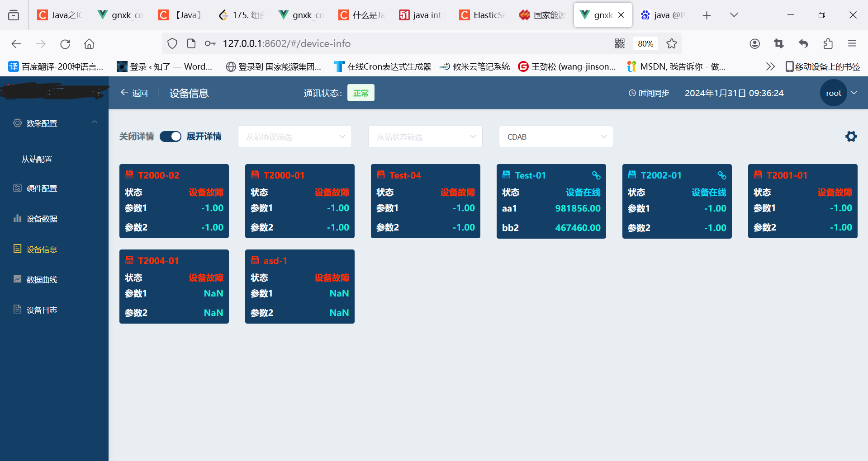Open the extensions puzzle icon
The width and height of the screenshot is (868, 461).
click(828, 43)
